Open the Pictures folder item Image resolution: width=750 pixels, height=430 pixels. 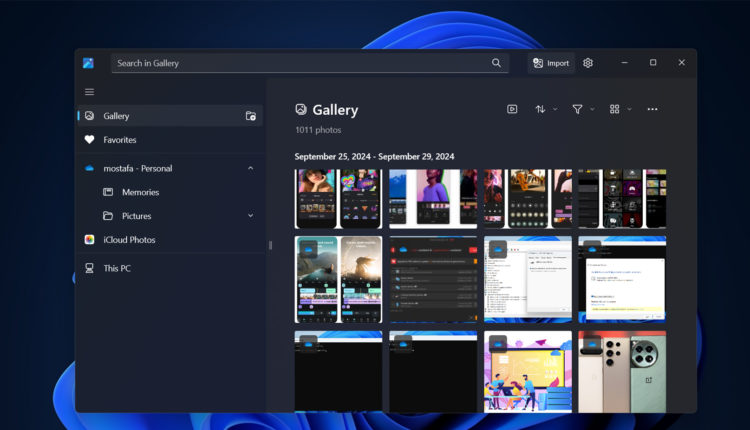point(170,216)
